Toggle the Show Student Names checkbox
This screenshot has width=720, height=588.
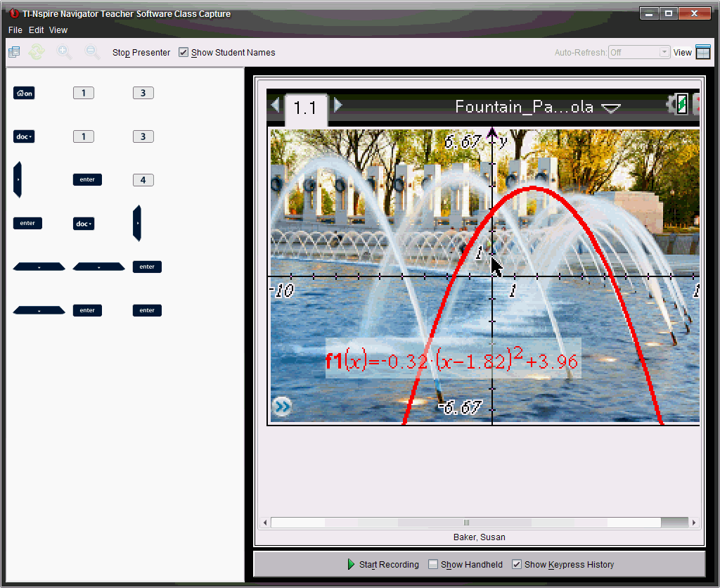pos(184,52)
